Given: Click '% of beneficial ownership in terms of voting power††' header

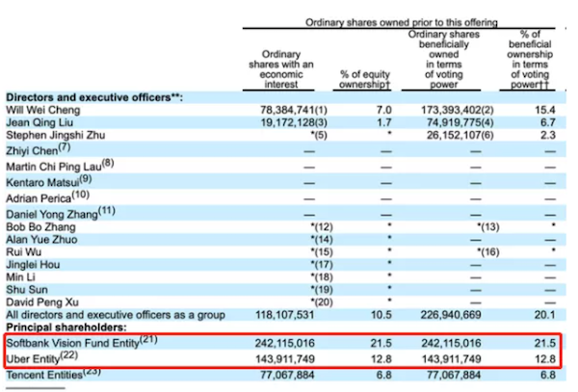Looking at the screenshot, I should pos(530,60).
